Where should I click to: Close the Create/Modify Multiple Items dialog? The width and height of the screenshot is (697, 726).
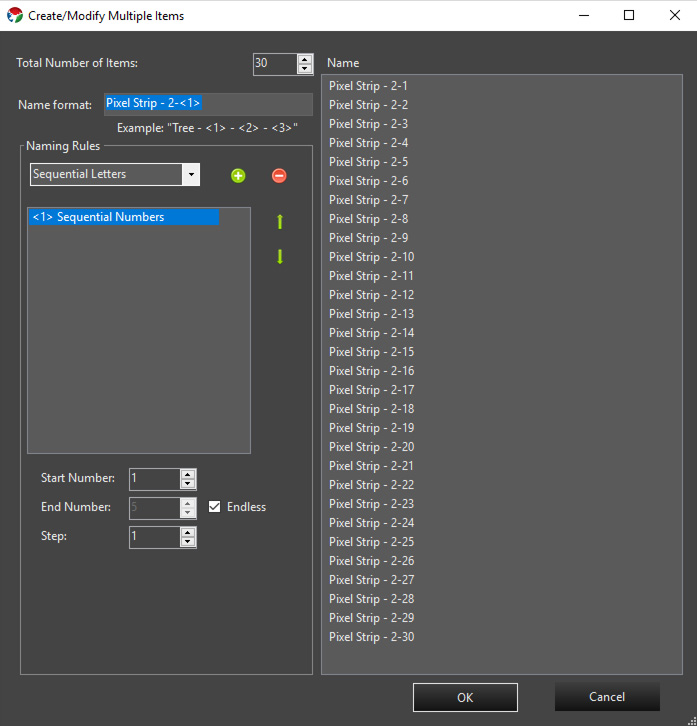(x=675, y=15)
